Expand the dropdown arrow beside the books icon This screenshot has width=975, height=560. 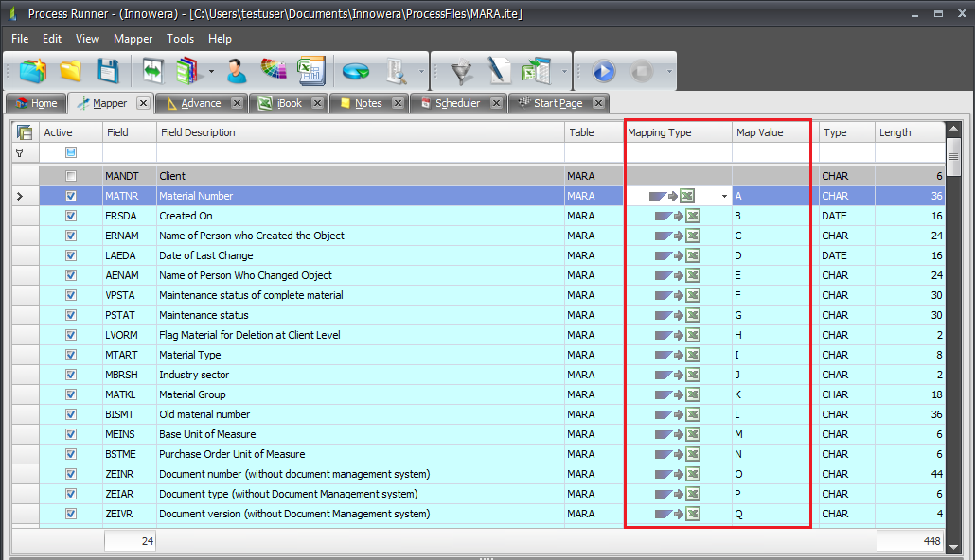212,72
